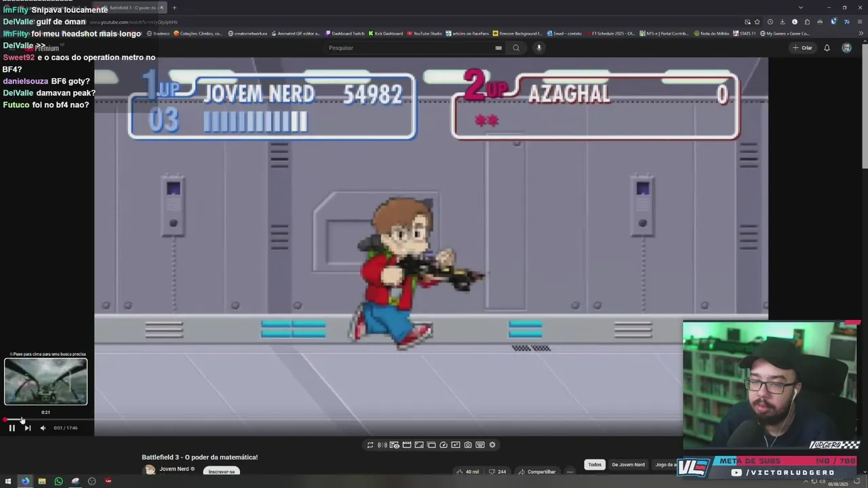The width and height of the screenshot is (868, 488).
Task: Click the browser icon in the taskbar
Action: click(x=25, y=481)
